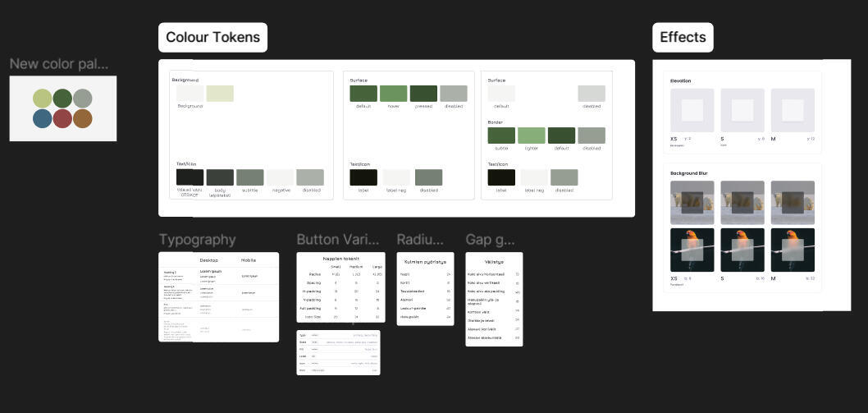Select the Text/Icon subtitle swatch
The image size is (868, 413).
click(x=250, y=177)
